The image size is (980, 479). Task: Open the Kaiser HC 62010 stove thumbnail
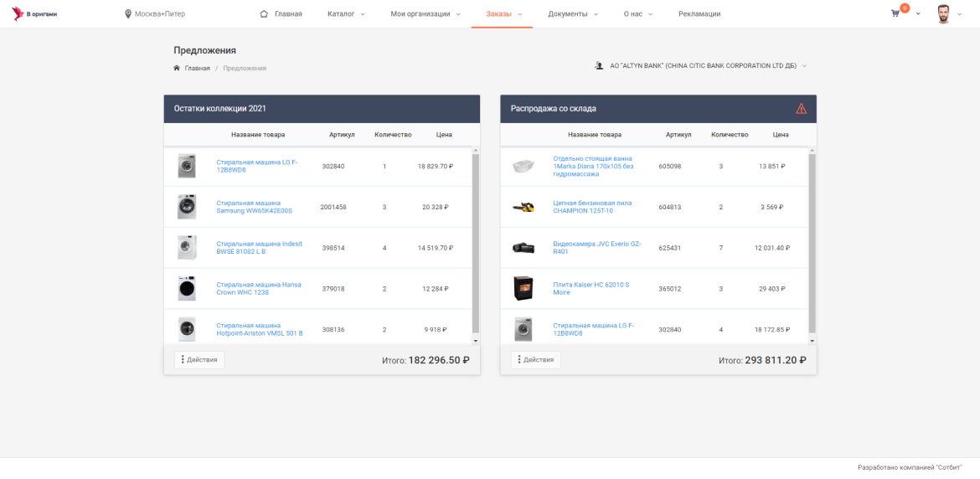pyautogui.click(x=524, y=289)
